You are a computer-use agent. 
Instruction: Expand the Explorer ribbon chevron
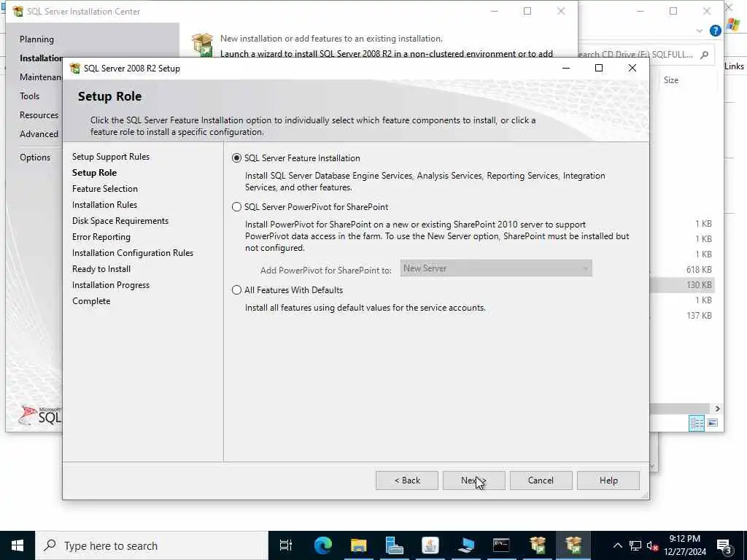(700, 31)
